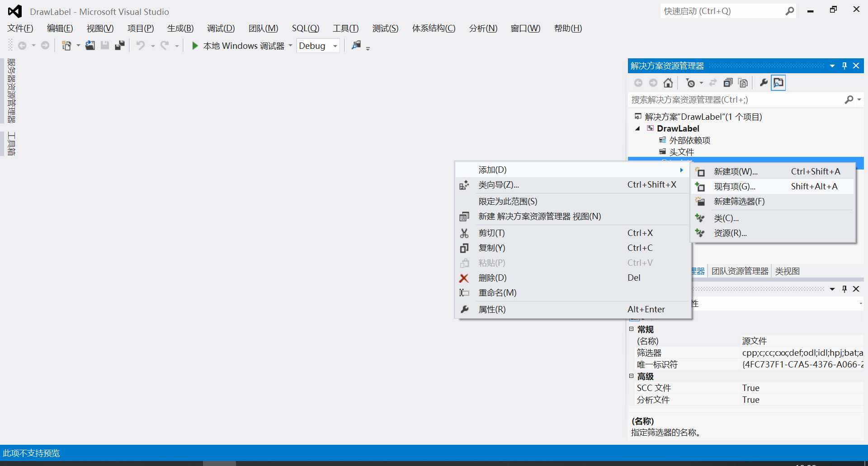Open the 团队(M) menu
This screenshot has height=466, width=868.
[x=264, y=28]
